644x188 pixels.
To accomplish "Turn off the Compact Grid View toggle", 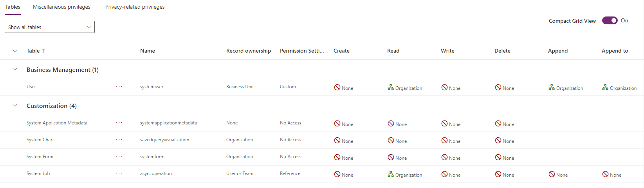I will pos(610,20).
